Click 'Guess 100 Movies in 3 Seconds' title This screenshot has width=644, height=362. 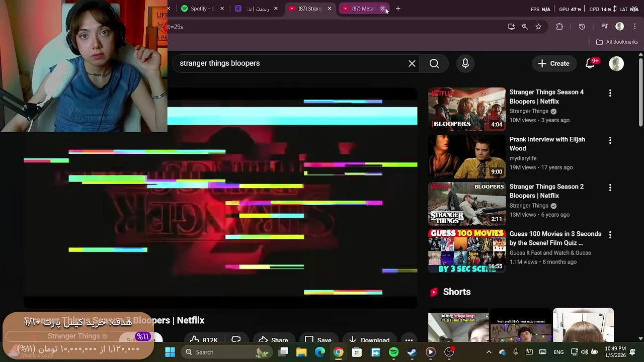point(555,238)
